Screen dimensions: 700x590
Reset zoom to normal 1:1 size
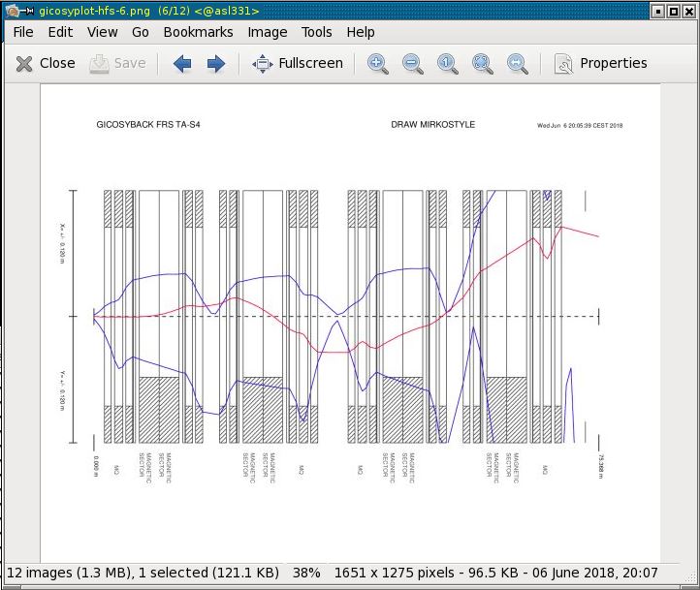click(x=447, y=64)
